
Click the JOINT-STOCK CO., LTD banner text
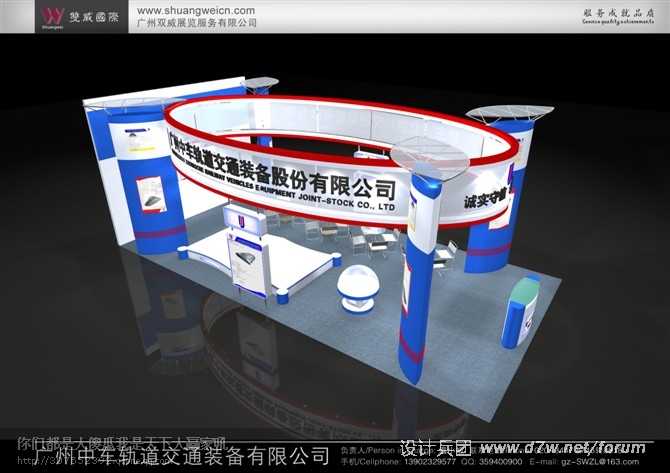pos(346,202)
